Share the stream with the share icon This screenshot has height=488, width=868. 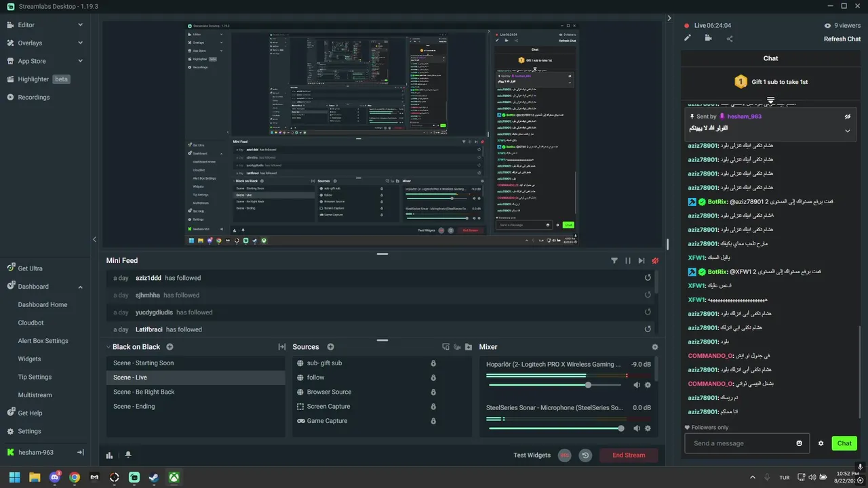[730, 39]
